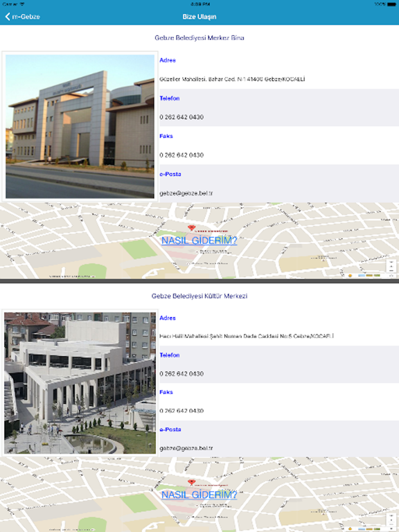
Task: Tap the back chevron arrow icon
Action: [8, 17]
